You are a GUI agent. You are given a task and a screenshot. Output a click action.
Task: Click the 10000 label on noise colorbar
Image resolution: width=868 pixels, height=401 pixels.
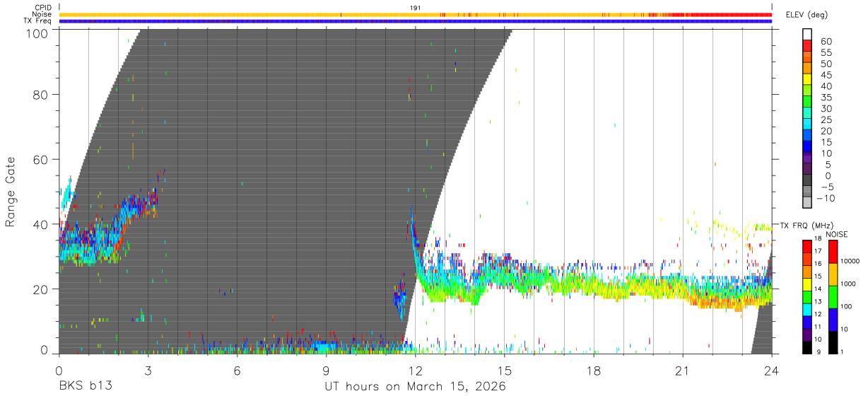[852, 261]
